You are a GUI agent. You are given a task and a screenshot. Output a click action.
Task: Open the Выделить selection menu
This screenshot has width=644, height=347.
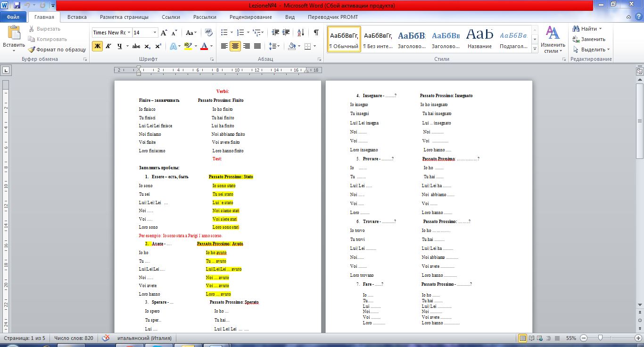pyautogui.click(x=591, y=50)
